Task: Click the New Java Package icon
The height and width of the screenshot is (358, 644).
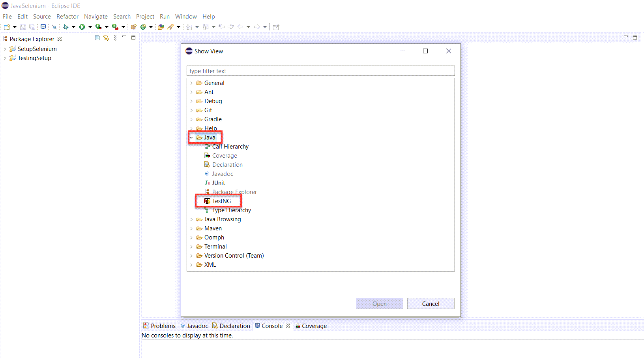Action: [133, 27]
